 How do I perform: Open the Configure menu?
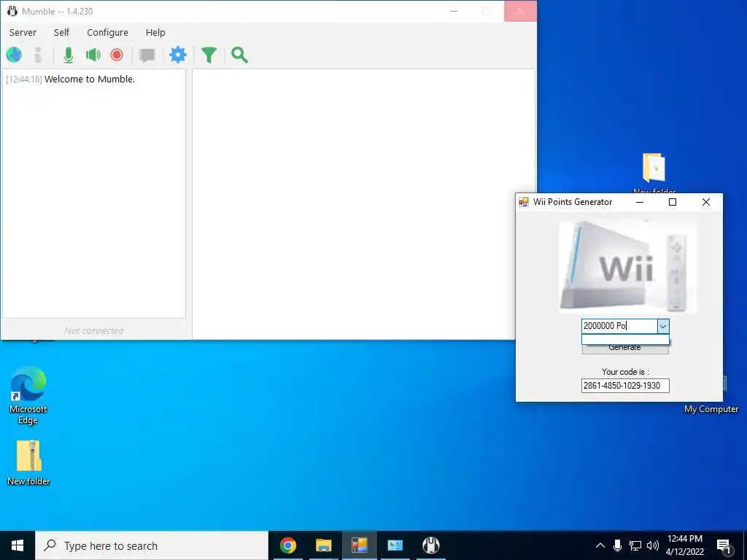tap(107, 32)
